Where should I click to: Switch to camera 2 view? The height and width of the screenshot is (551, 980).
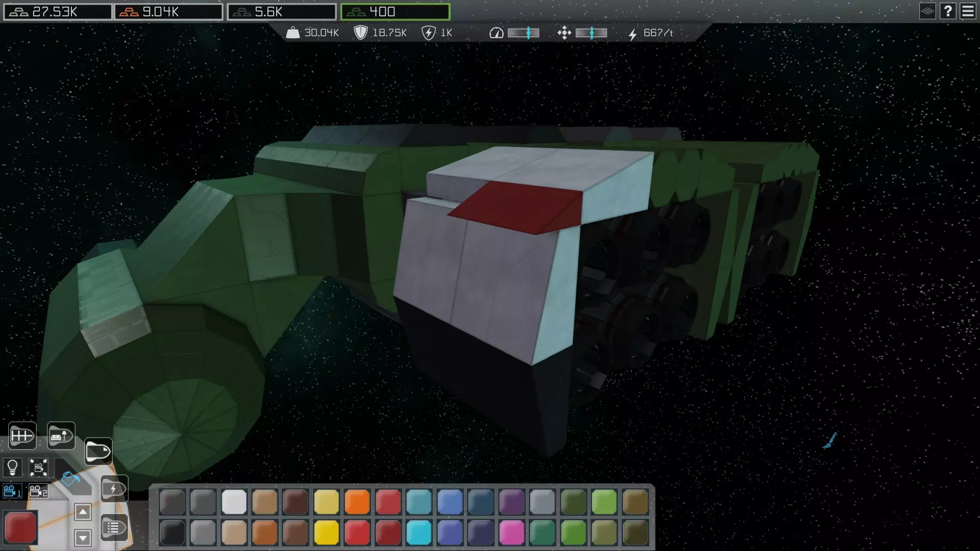click(38, 491)
